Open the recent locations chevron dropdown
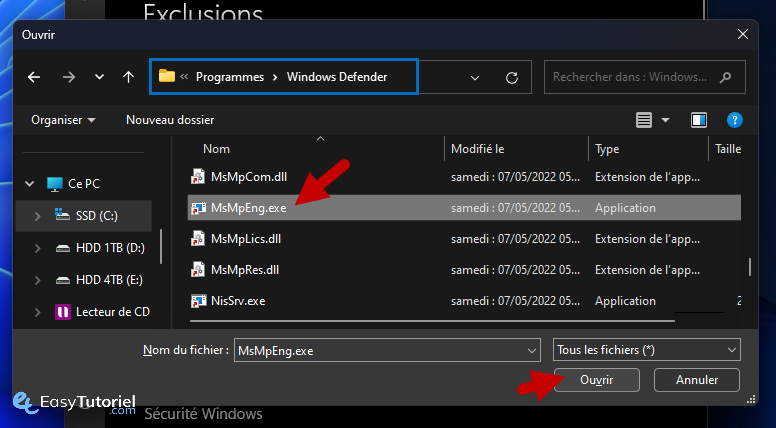Screen dimensions: 776x428 click(x=99, y=77)
